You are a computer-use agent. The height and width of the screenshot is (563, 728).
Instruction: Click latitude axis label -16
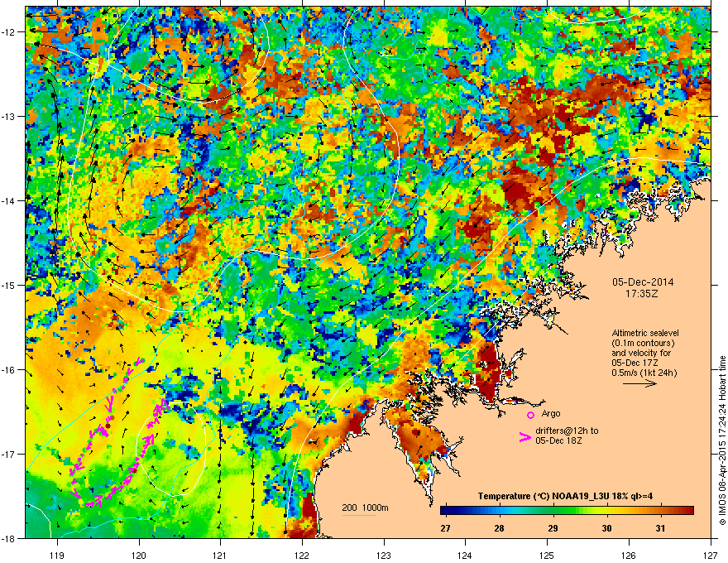[x=9, y=370]
